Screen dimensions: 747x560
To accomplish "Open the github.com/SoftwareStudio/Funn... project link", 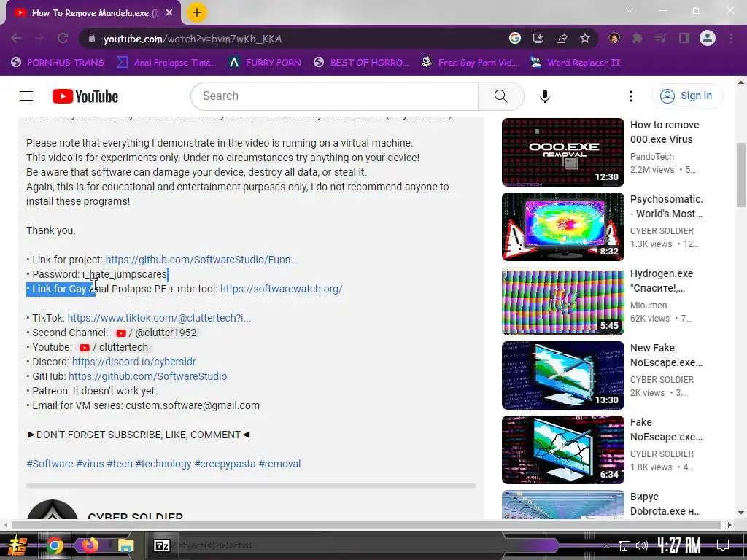I will (201, 260).
